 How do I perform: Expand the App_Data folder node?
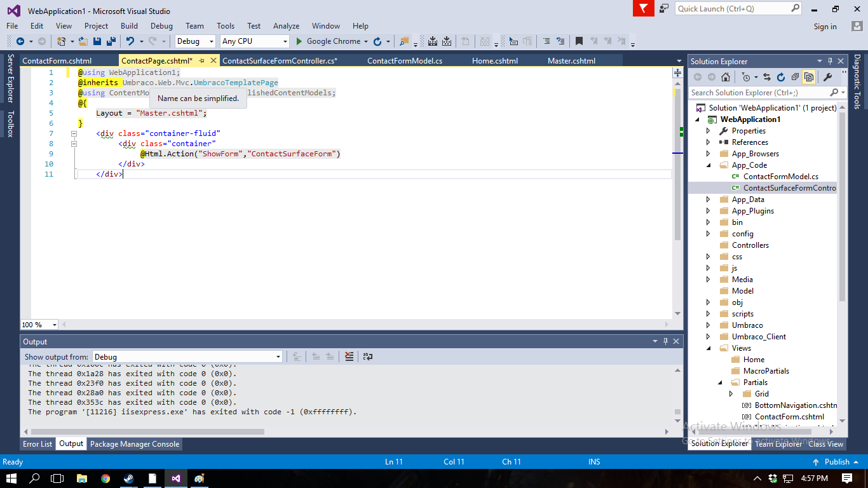coord(709,200)
